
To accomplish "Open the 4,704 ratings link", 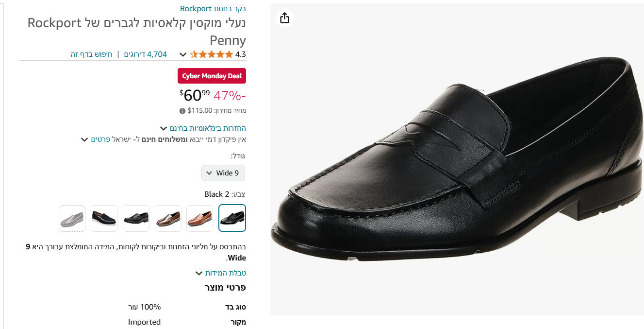I will point(146,54).
